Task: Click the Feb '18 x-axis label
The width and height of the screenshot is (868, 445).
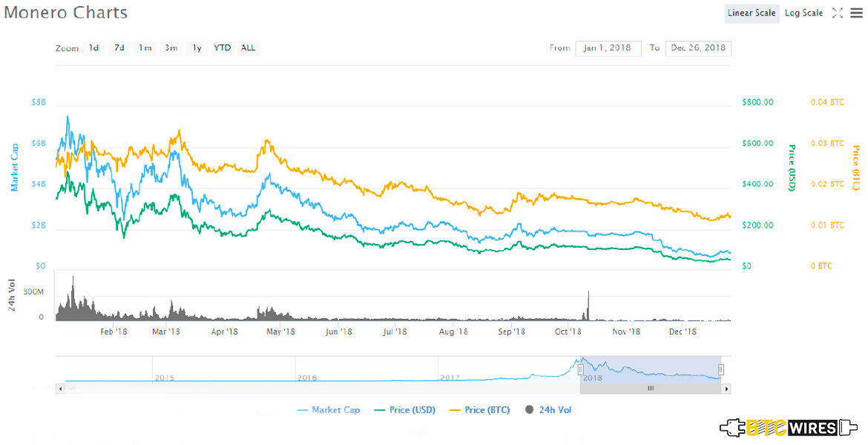Action: pyautogui.click(x=114, y=332)
